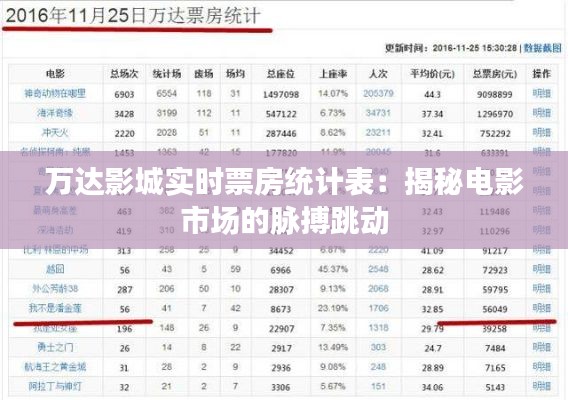
Task: Open the 航海王之黄金城 movie link
Action: tap(55, 367)
